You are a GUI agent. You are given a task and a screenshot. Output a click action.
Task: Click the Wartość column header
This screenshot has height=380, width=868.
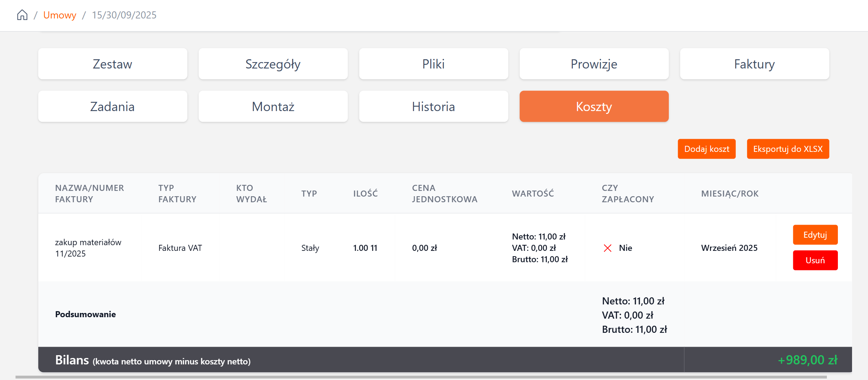[533, 193]
